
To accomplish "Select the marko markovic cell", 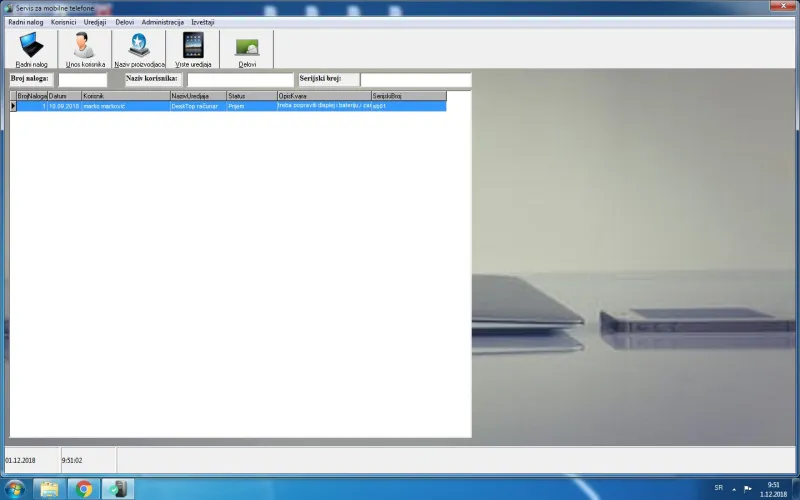I will [126, 106].
